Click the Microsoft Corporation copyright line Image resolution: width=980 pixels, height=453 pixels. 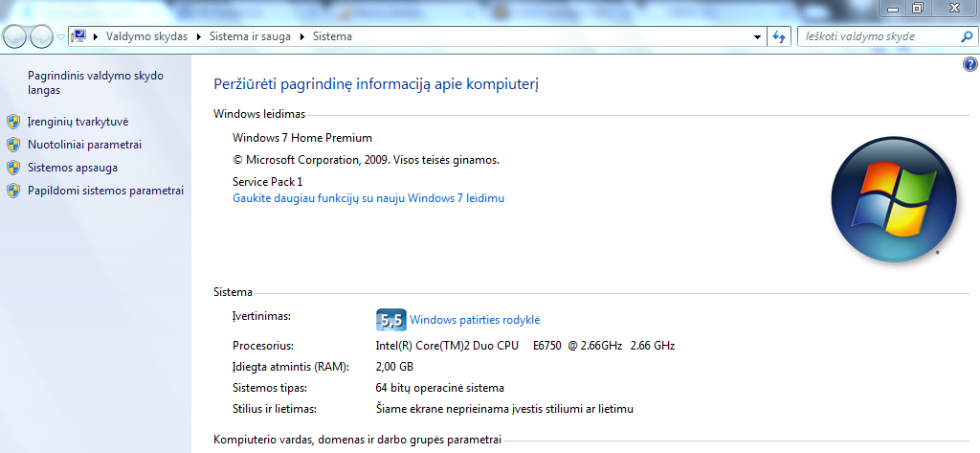(366, 160)
